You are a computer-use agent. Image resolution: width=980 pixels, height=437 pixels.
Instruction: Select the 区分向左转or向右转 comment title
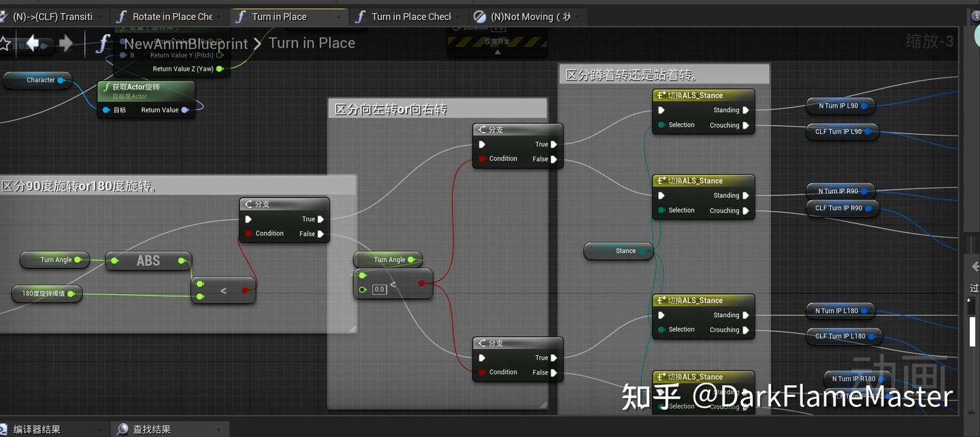click(x=391, y=110)
